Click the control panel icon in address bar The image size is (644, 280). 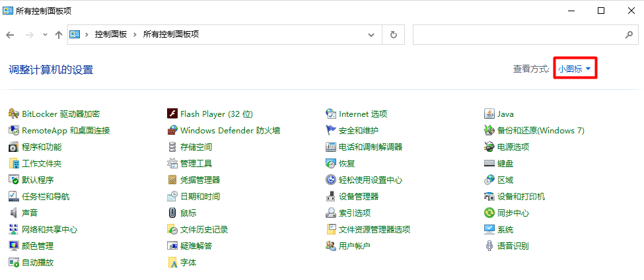75,34
